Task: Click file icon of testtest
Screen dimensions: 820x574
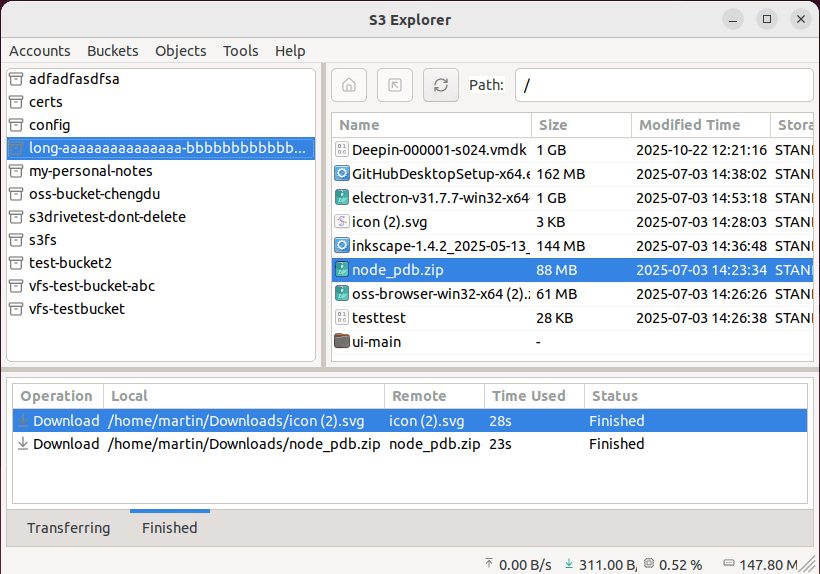Action: click(341, 318)
